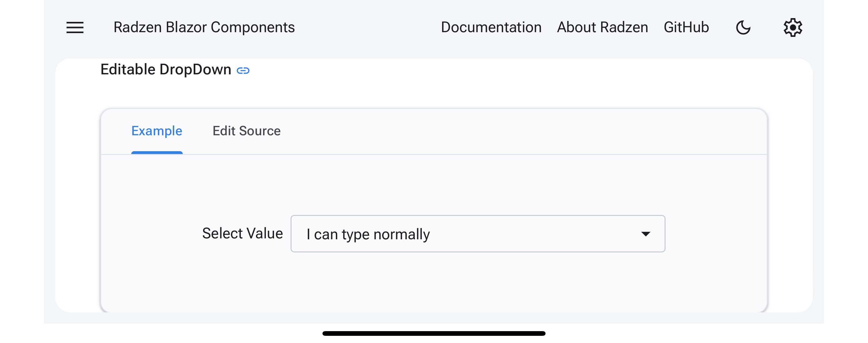Copy the Editable DropDown anchor link icon
Image resolution: width=868 pixels, height=343 pixels.
point(243,70)
